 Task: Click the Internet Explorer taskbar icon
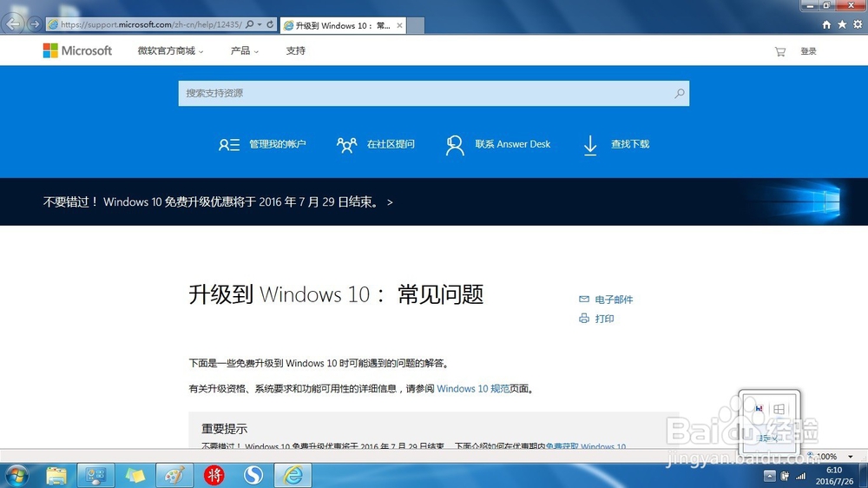point(293,475)
